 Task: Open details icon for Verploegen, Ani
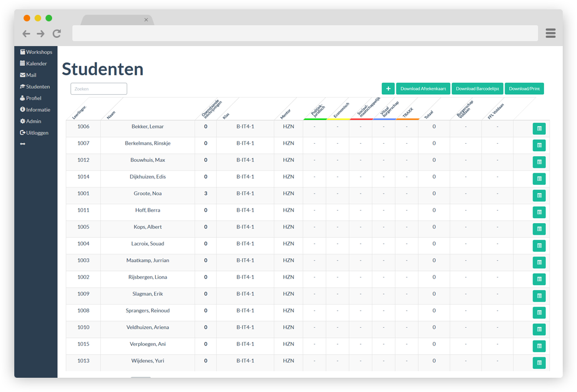(x=539, y=346)
